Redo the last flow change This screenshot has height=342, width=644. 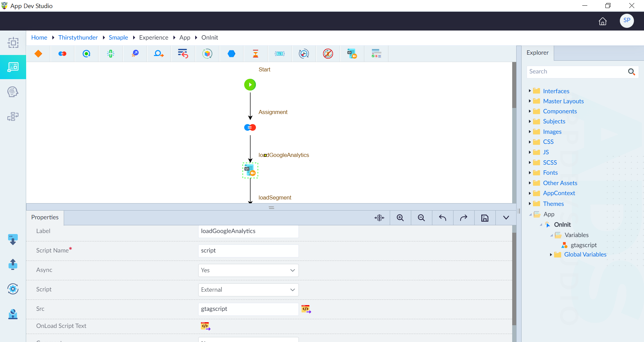(464, 218)
